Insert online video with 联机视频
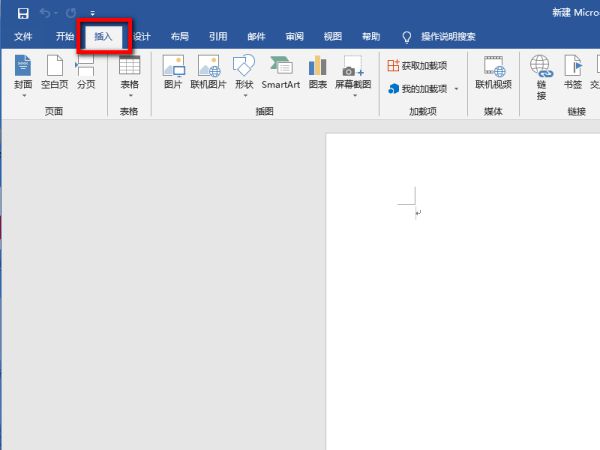 pos(493,72)
